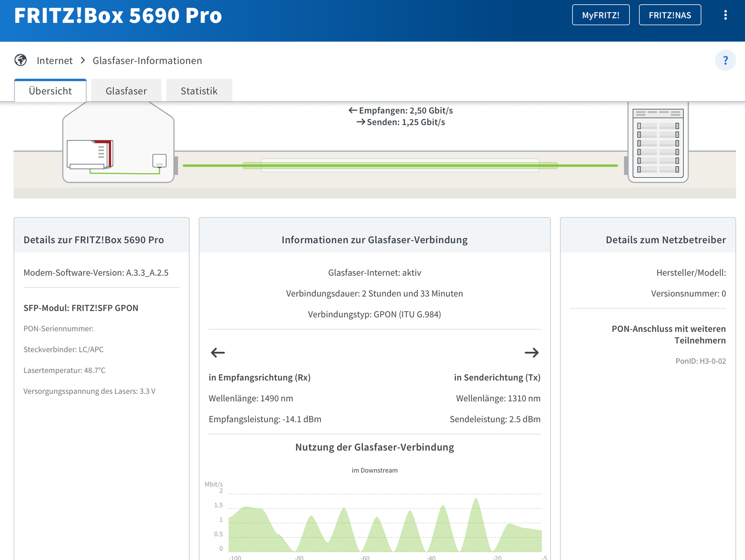The image size is (745, 560).
Task: Click the FRITZ!Box 5690 Pro header title
Action: (x=118, y=15)
